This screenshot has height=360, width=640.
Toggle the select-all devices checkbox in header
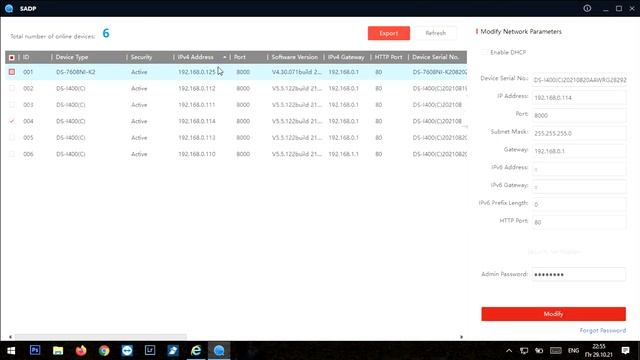[12, 57]
